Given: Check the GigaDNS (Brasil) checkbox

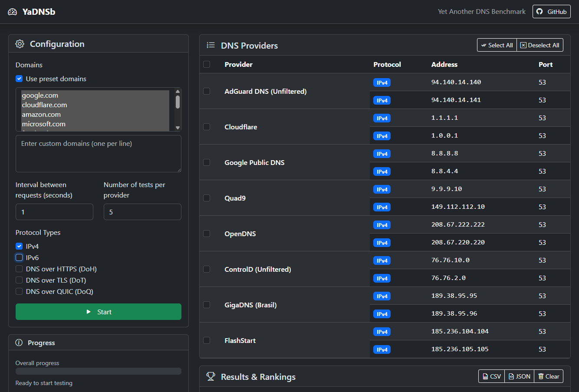Looking at the screenshot, I should point(207,305).
